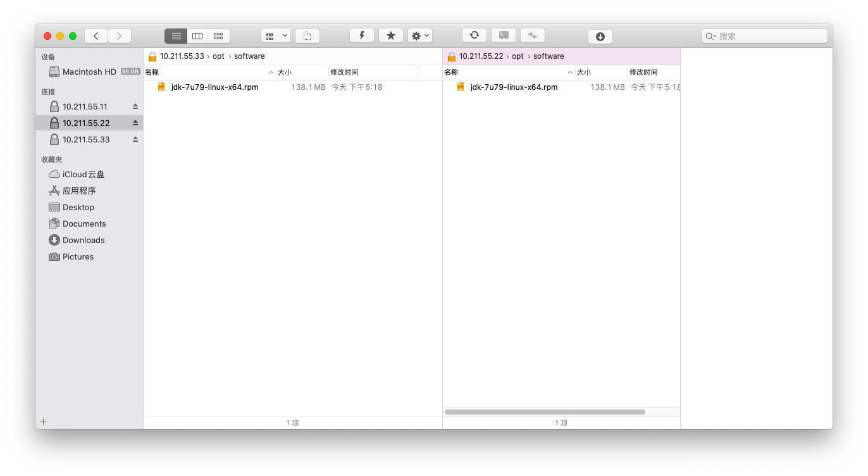Image resolution: width=868 pixels, height=476 pixels.
Task: Open Desktop favorite in sidebar
Action: [89, 207]
